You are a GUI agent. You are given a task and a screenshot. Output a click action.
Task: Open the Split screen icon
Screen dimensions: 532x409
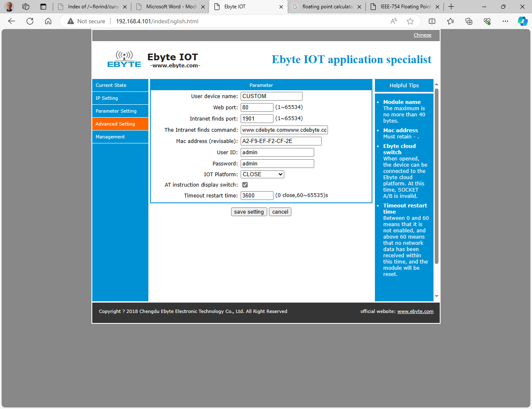pos(432,21)
